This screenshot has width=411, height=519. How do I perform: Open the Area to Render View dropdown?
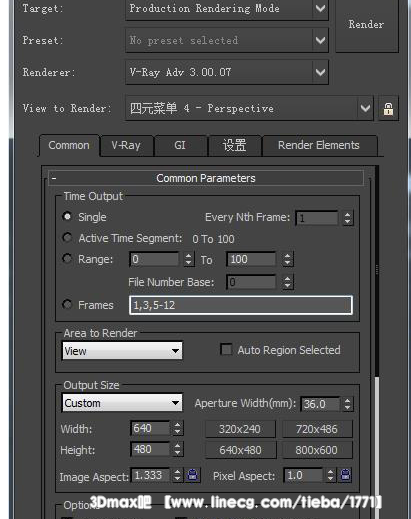pos(122,351)
